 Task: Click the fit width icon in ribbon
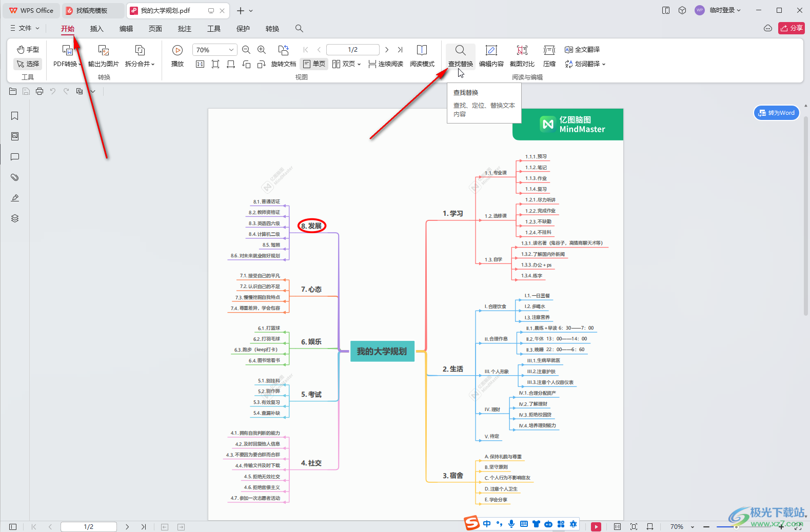point(231,64)
